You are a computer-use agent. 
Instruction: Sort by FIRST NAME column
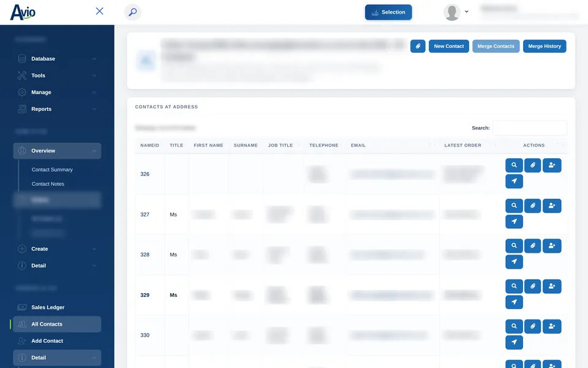(x=208, y=145)
